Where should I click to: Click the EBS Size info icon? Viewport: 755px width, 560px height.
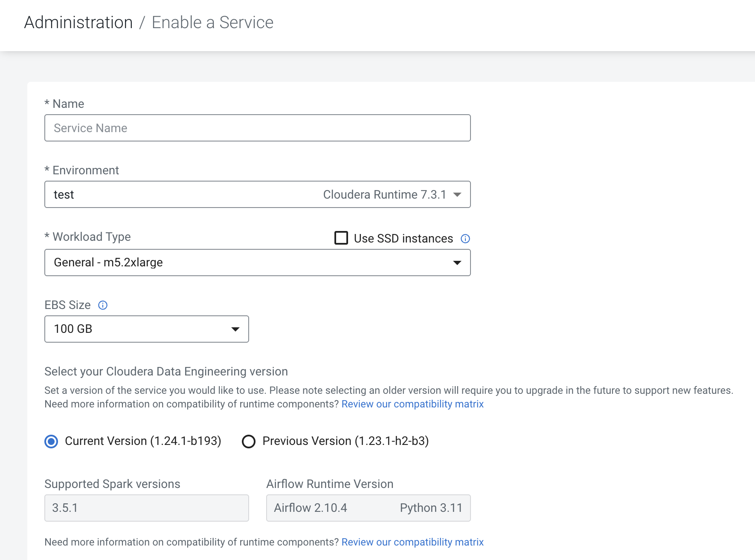pos(103,305)
